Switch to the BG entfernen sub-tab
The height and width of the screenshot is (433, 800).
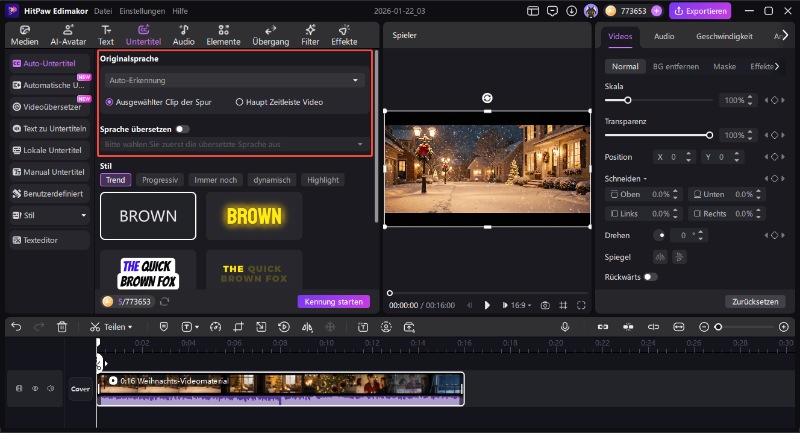pyautogui.click(x=676, y=66)
